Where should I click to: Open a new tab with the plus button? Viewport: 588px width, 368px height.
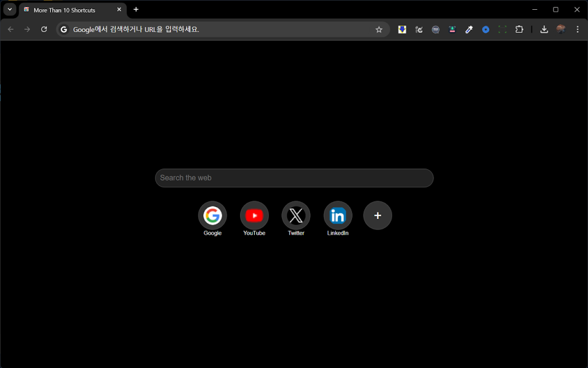[136, 9]
